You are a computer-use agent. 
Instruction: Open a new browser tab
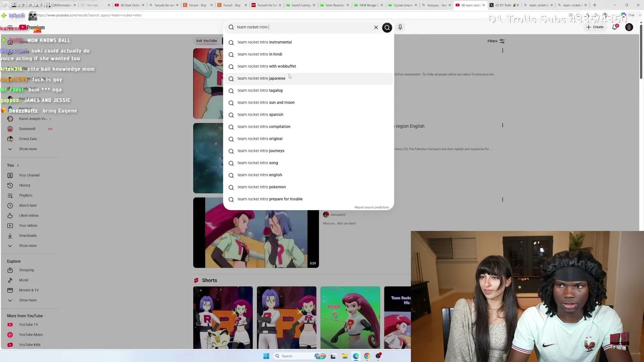click(x=595, y=5)
